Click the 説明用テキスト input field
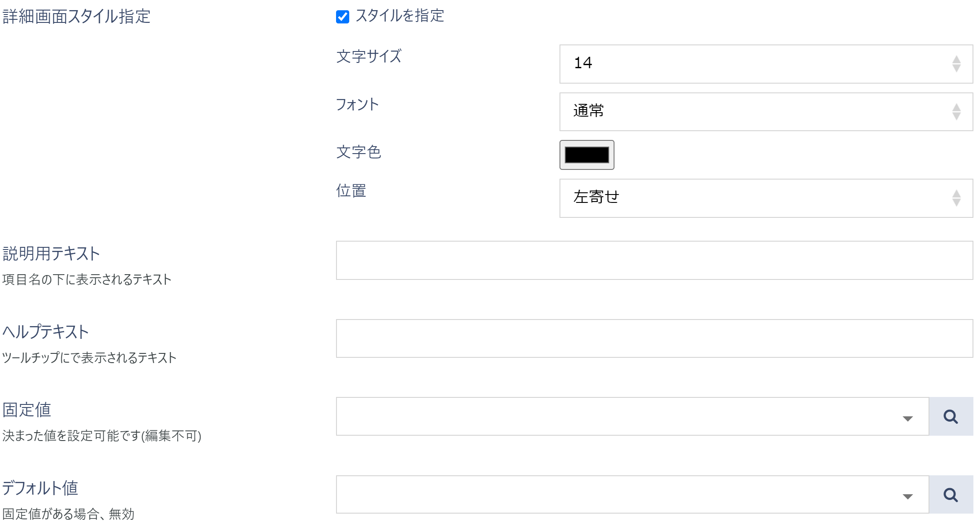Screen dimensions: 980x529 654,260
